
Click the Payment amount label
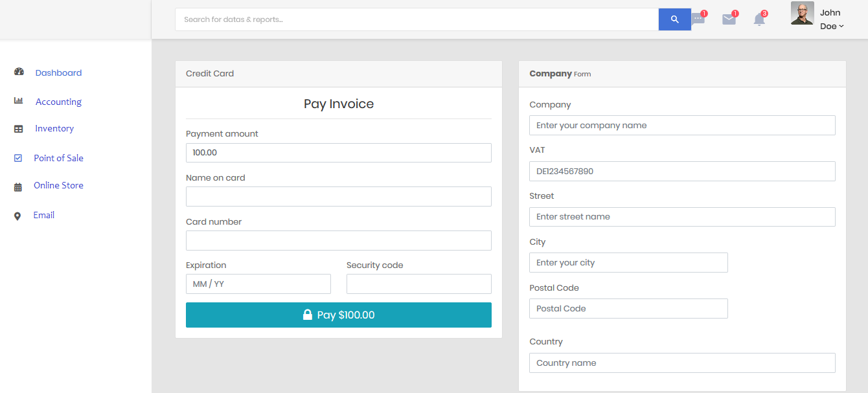[222, 133]
